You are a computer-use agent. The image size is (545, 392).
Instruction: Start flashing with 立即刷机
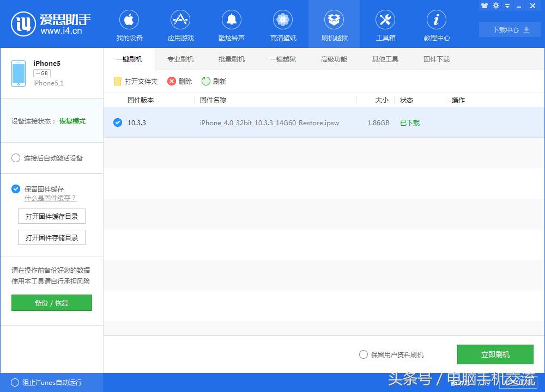495,354
